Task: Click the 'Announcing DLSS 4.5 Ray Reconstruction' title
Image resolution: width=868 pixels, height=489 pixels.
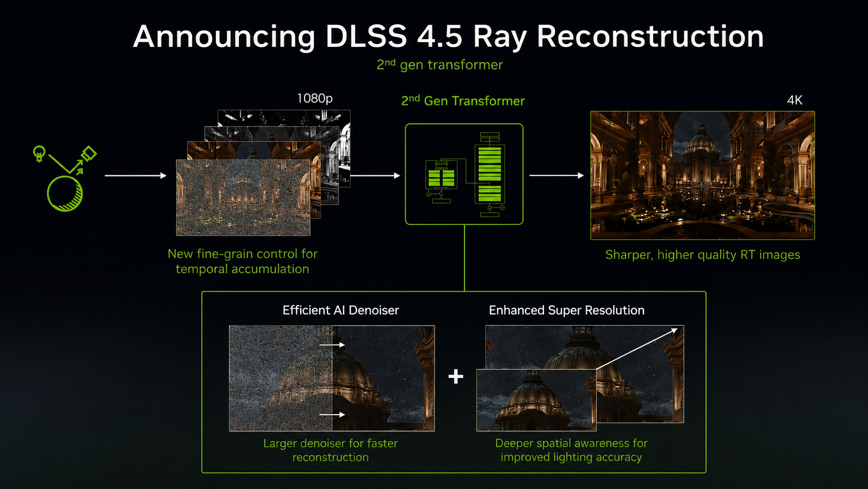Action: [449, 36]
